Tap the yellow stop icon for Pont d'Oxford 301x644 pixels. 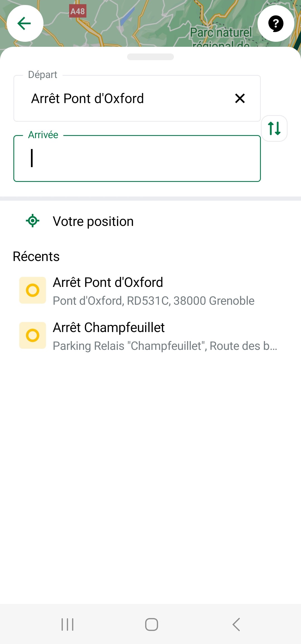[33, 290]
